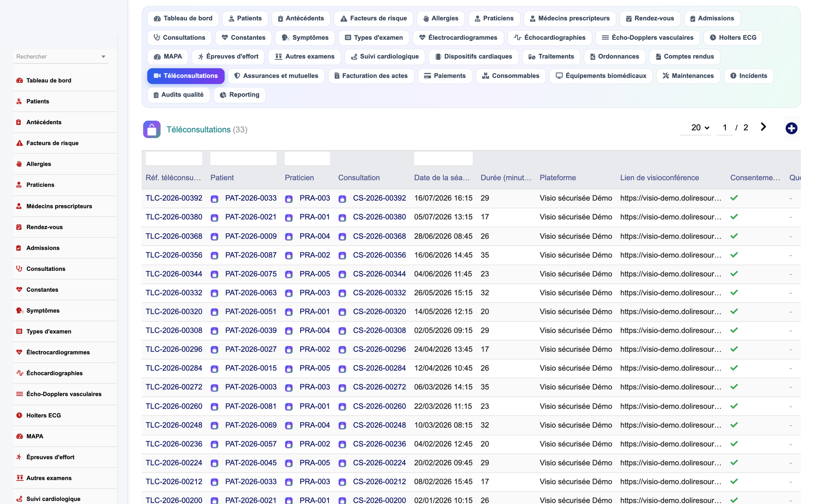Open patient link PAT-2026-0021 in TLC-2026-00380 row

(251, 217)
